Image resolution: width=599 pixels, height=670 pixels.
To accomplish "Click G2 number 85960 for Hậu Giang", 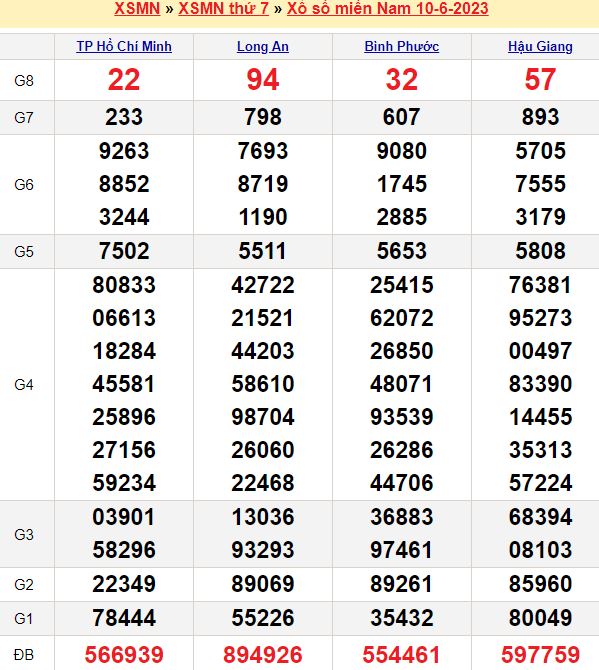I will coord(540,584).
